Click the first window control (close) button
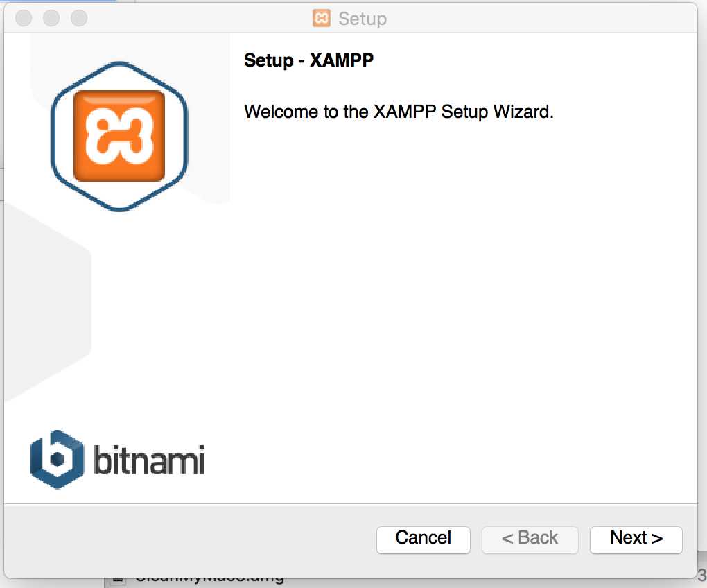Screen dimensions: 707x588 (x=24, y=18)
